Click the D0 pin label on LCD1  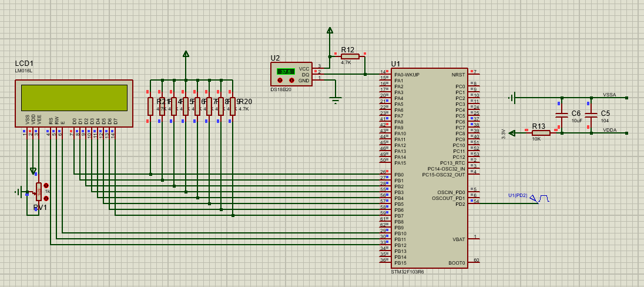click(75, 121)
